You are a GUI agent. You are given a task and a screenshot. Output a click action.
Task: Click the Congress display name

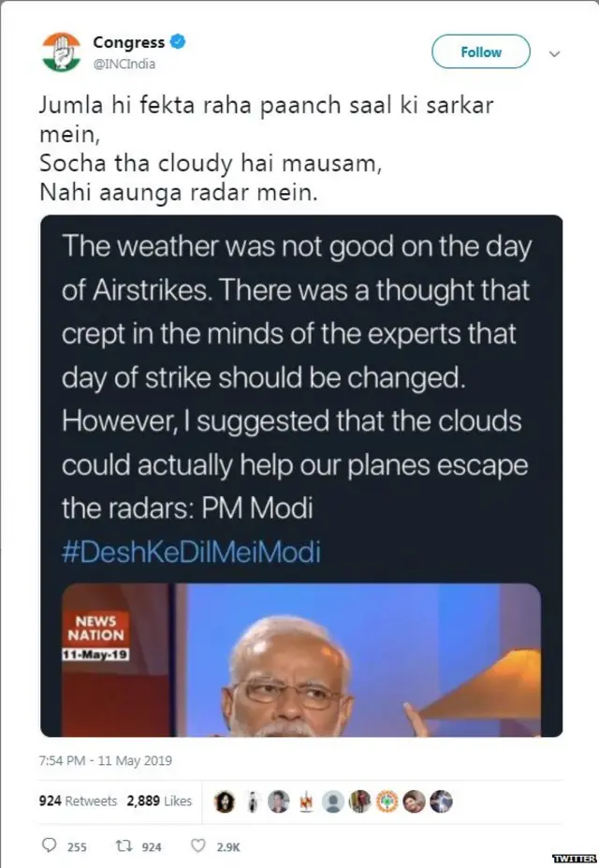(132, 41)
